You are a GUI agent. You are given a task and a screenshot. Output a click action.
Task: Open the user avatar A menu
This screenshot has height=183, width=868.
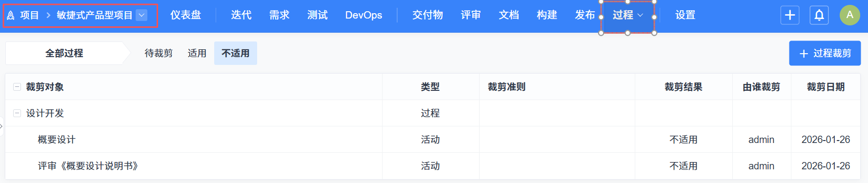pyautogui.click(x=850, y=15)
